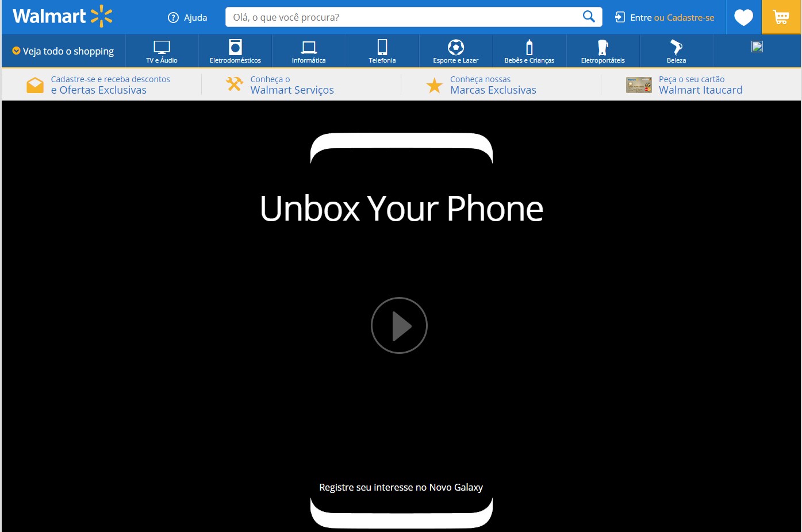Open Eletrodomésticos category
The image size is (802, 532).
click(235, 51)
